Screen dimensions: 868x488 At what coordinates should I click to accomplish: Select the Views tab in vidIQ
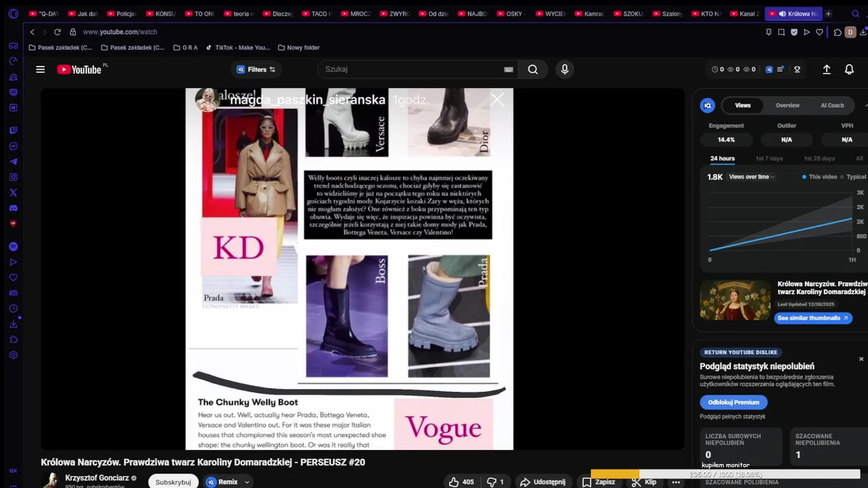pos(743,105)
